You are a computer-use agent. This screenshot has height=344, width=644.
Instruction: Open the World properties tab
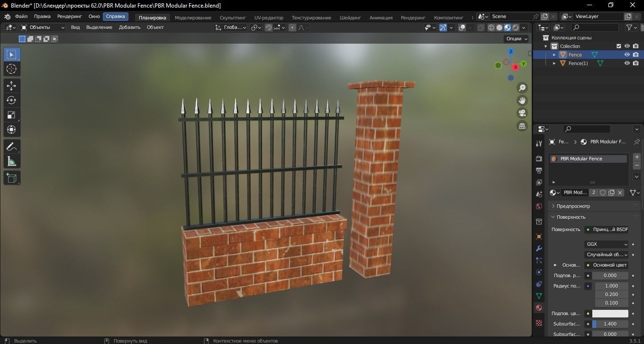tap(539, 206)
